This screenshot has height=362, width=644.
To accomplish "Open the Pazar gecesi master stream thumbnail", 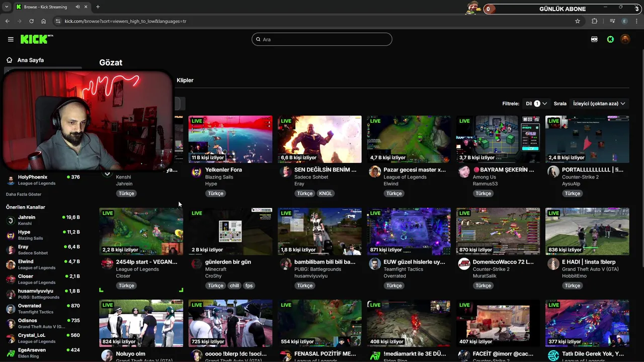I will tap(409, 139).
